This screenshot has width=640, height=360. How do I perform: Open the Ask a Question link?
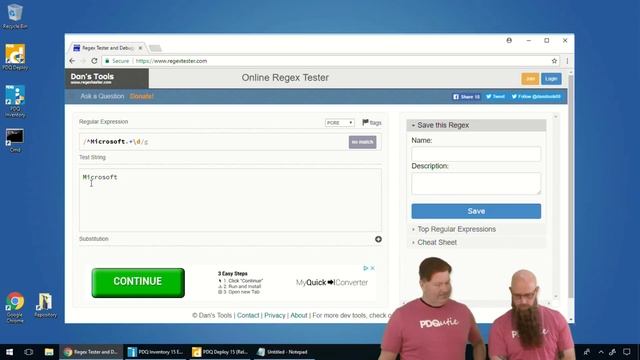click(102, 96)
